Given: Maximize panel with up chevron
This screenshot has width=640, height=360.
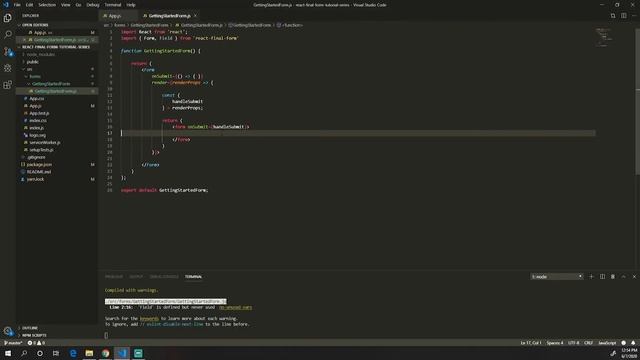Looking at the screenshot, I should pos(623,277).
